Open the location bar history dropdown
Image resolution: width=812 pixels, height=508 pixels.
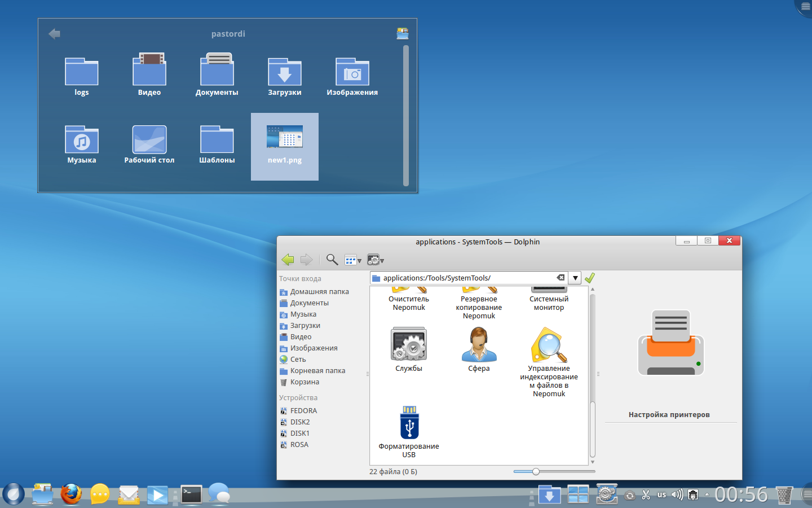click(x=575, y=278)
